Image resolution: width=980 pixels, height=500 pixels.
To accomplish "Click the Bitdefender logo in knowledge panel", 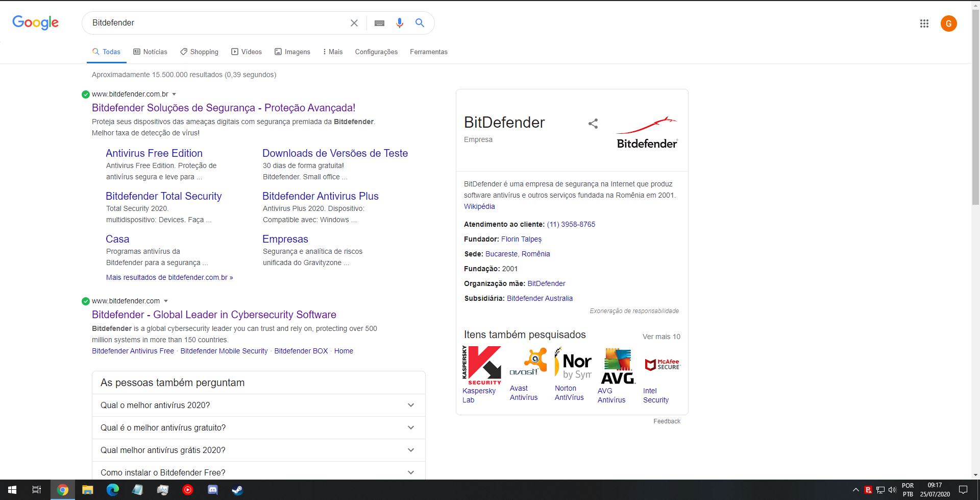I will pos(647,132).
